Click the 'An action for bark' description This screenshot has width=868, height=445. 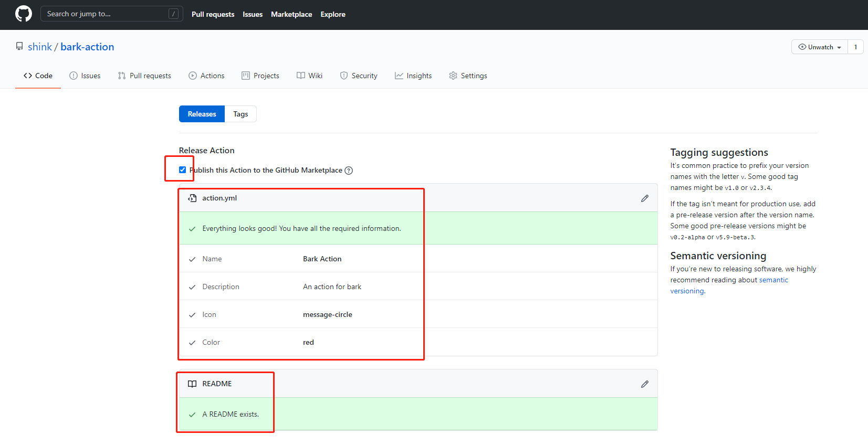click(332, 287)
